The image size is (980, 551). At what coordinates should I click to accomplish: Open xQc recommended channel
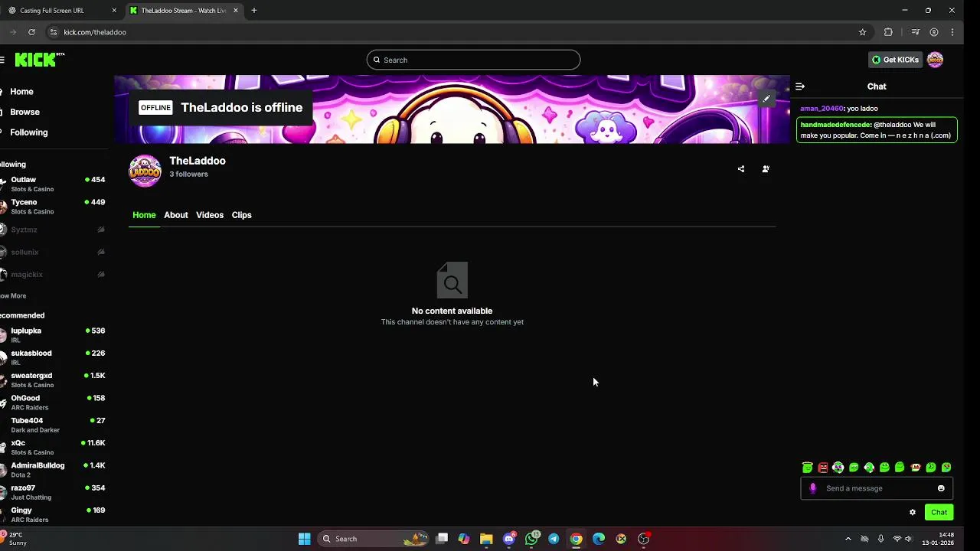pyautogui.click(x=53, y=447)
